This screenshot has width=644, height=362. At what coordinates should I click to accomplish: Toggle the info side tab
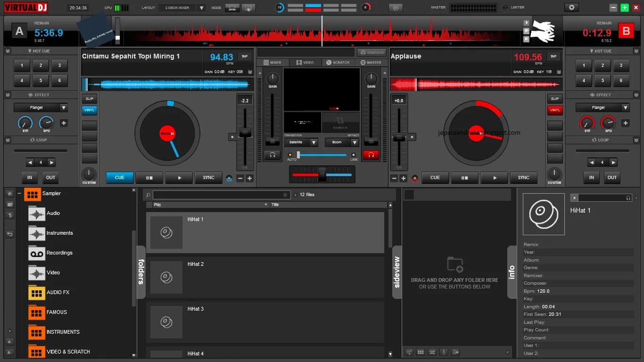512,272
